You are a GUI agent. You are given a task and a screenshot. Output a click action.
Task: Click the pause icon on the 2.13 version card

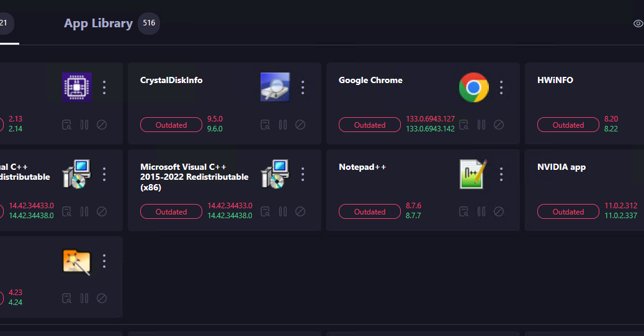point(84,125)
